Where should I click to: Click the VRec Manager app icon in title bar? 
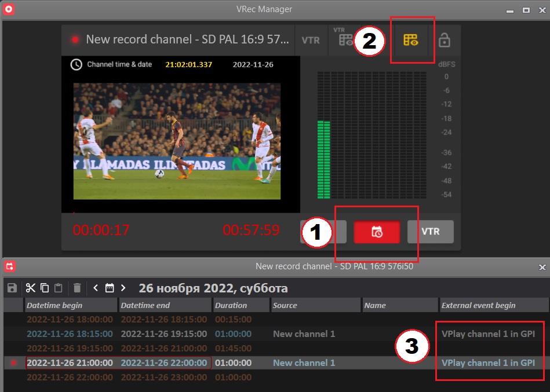[9, 9]
